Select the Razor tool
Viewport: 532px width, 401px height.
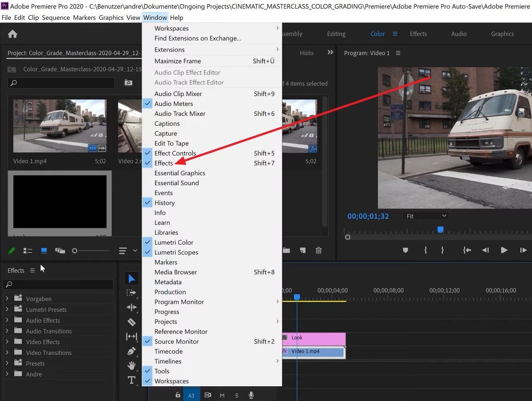[x=131, y=322]
